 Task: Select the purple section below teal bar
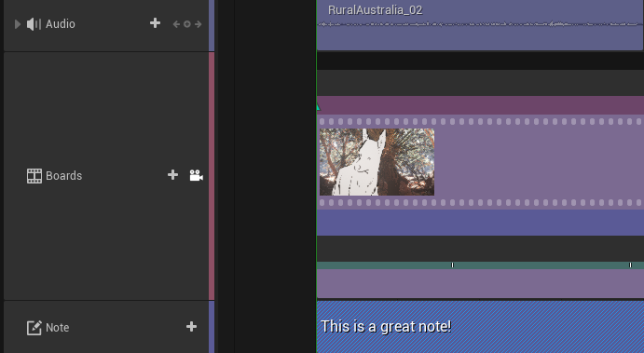[480, 283]
